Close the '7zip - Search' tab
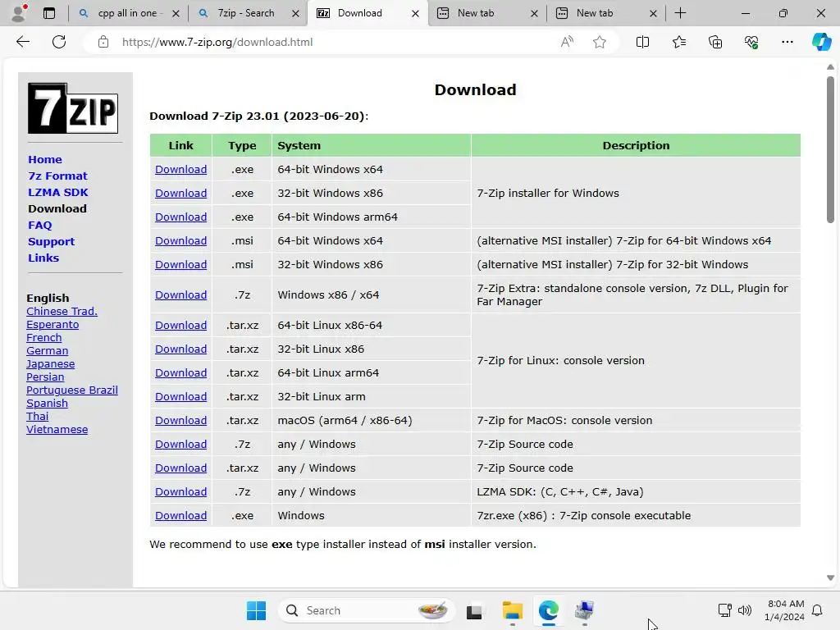This screenshot has width=840, height=630. 295,13
